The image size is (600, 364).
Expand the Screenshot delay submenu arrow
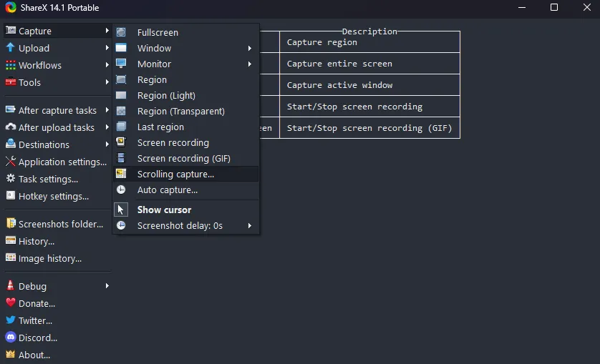[250, 225]
